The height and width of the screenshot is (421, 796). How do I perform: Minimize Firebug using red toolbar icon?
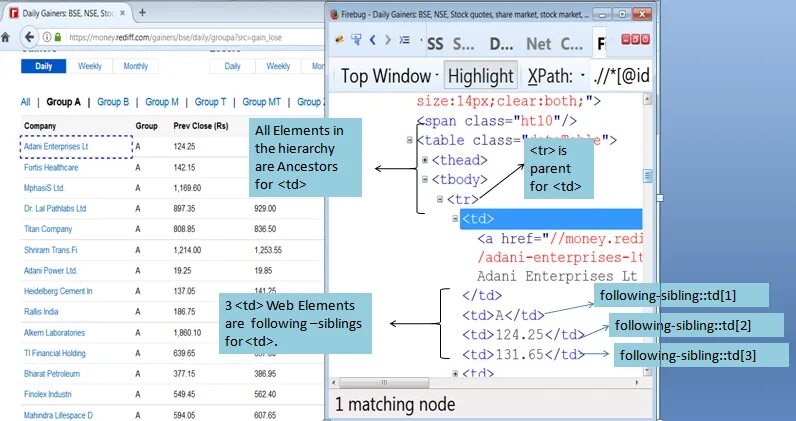point(625,39)
